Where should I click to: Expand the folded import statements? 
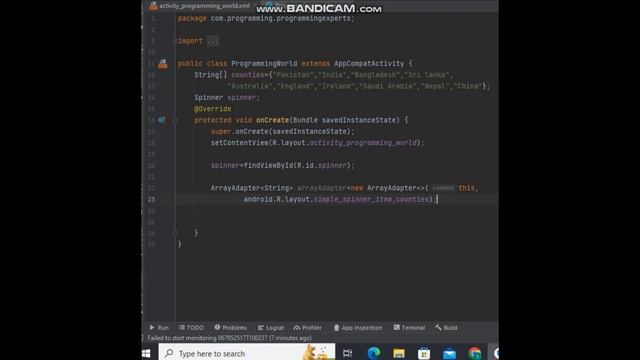[x=213, y=41]
